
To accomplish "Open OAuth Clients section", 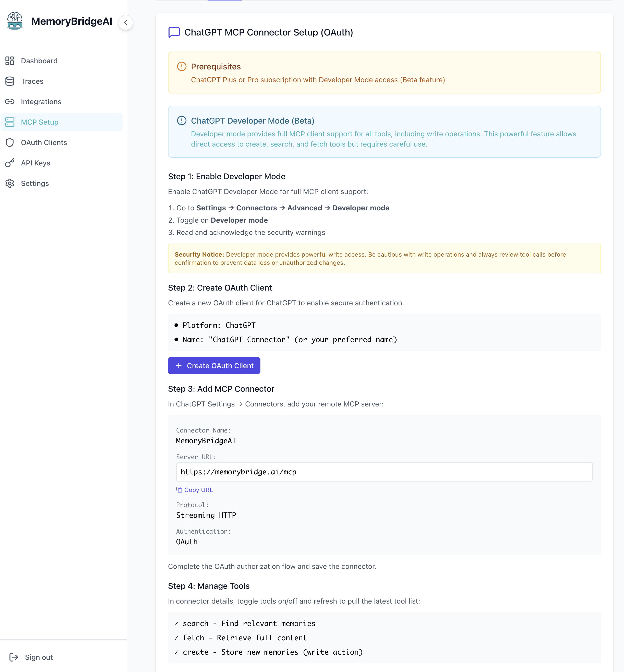I will (44, 142).
